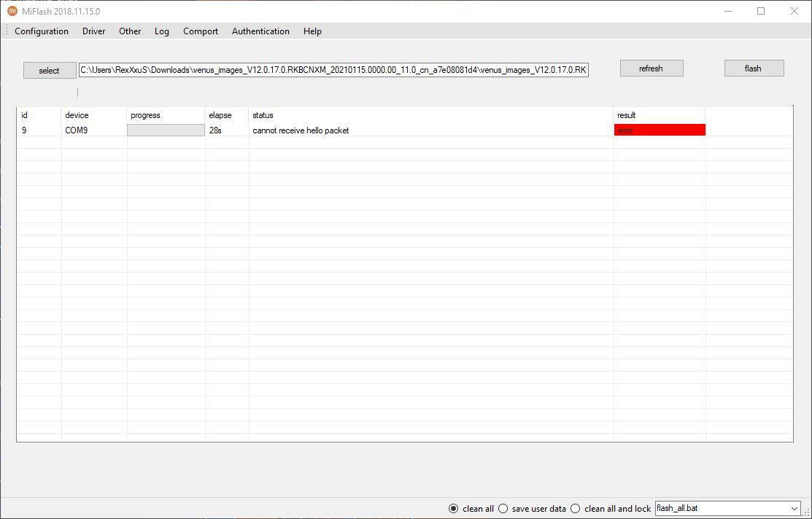Click the elapse column header
This screenshot has width=812, height=519.
[227, 115]
